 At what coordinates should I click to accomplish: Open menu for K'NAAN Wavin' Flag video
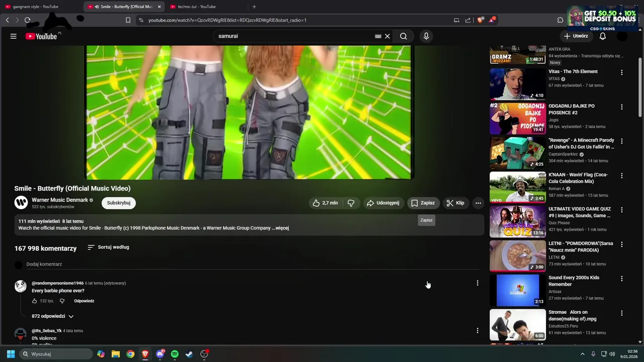[622, 176]
